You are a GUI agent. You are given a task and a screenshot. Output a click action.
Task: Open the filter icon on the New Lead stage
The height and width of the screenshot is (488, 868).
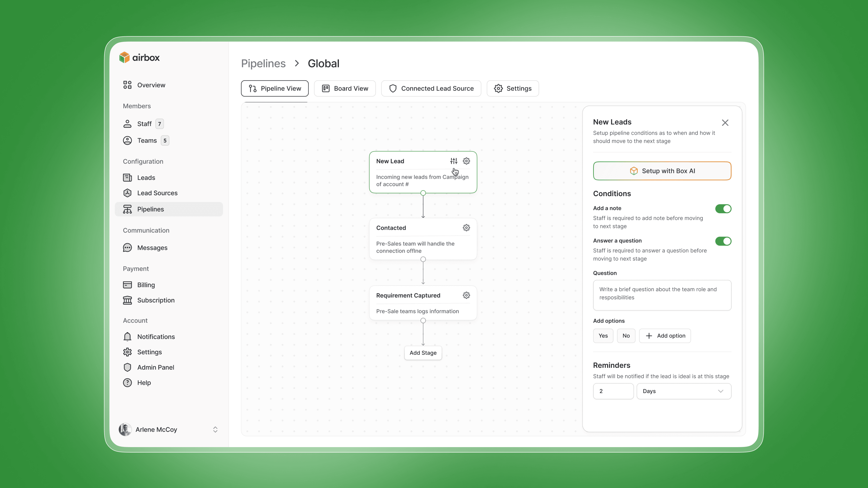(x=453, y=161)
